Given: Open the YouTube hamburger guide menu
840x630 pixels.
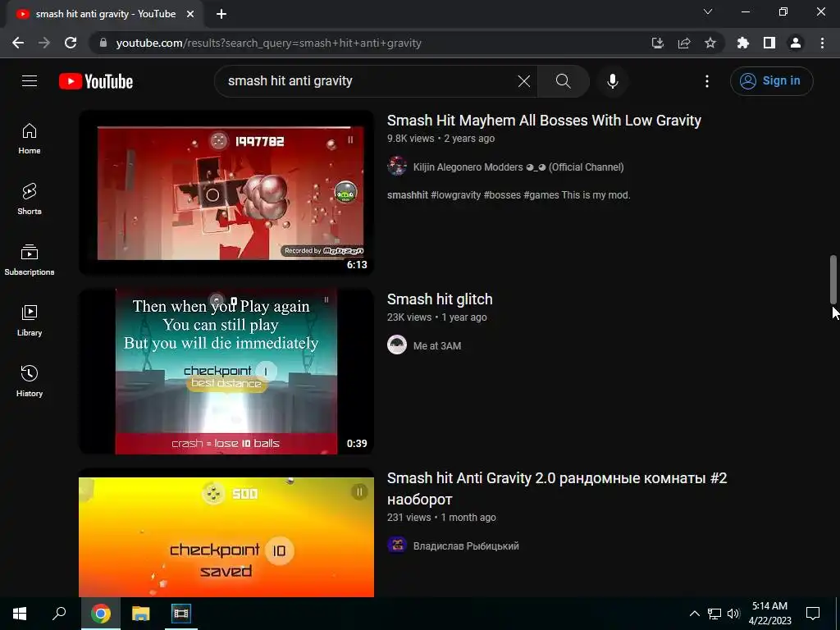Looking at the screenshot, I should (x=30, y=81).
